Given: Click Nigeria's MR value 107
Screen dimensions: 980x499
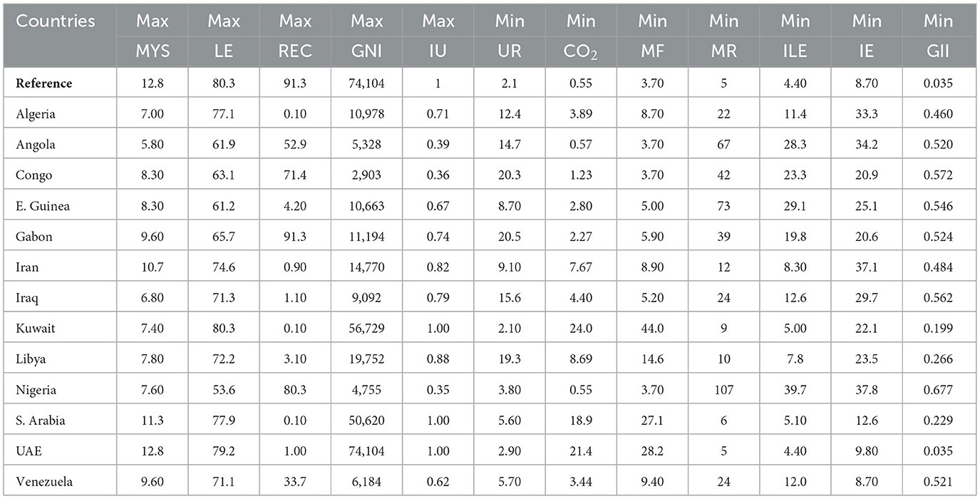Looking at the screenshot, I should (723, 390).
